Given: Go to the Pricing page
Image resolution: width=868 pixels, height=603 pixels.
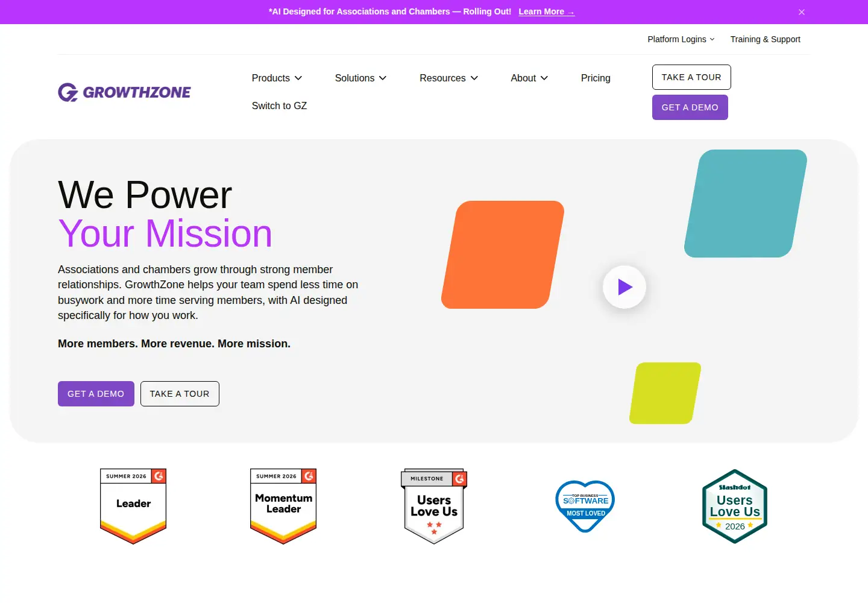Looking at the screenshot, I should click(x=596, y=78).
